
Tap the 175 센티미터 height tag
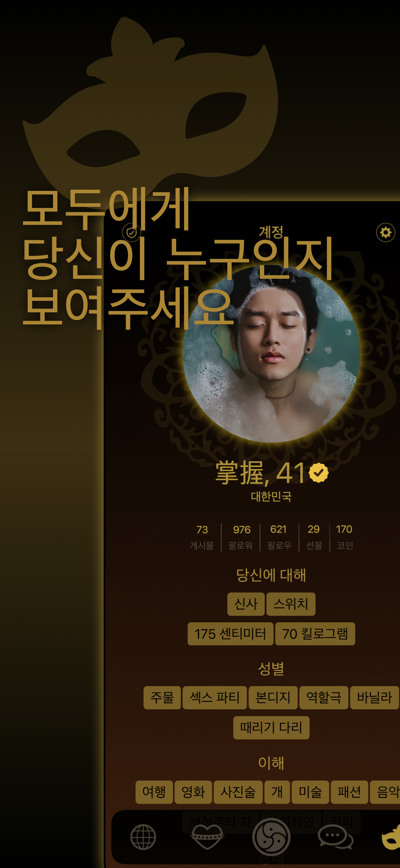pos(230,634)
